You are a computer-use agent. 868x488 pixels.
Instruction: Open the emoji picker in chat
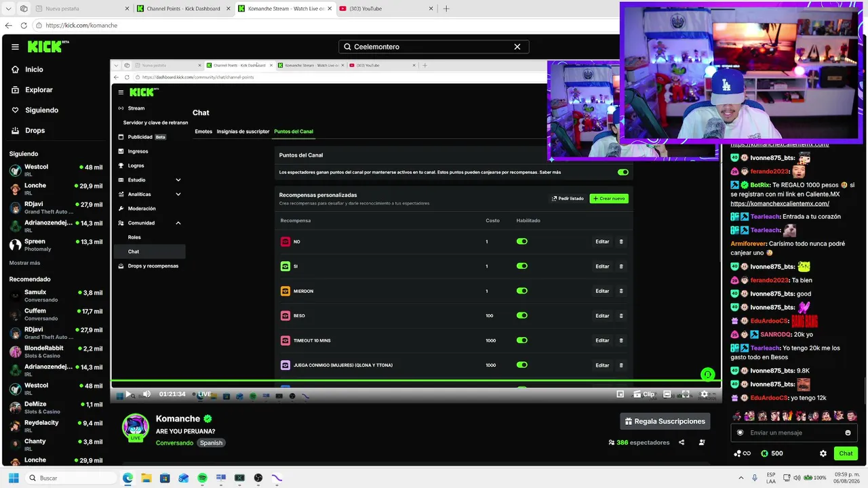click(848, 432)
